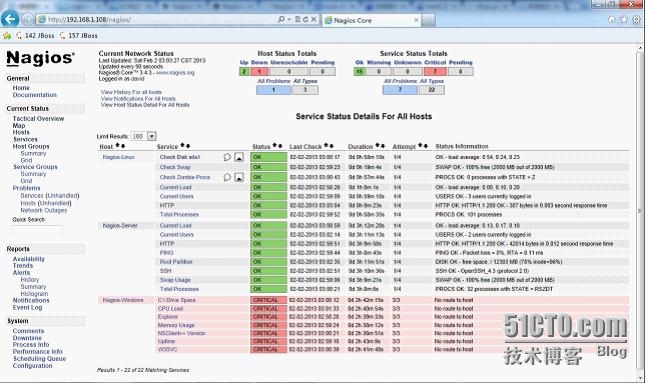
Task: Open the Limit Results dropdown
Action: (143, 136)
